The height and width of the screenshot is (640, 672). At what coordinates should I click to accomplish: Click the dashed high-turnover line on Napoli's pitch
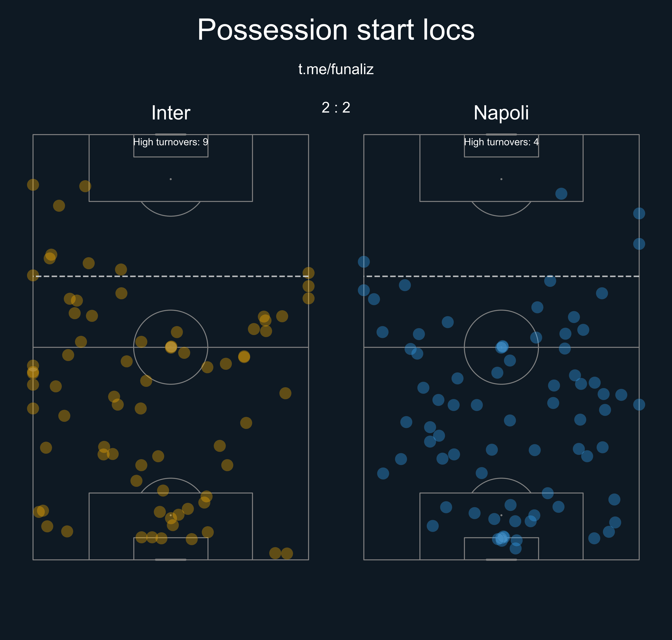click(x=502, y=276)
